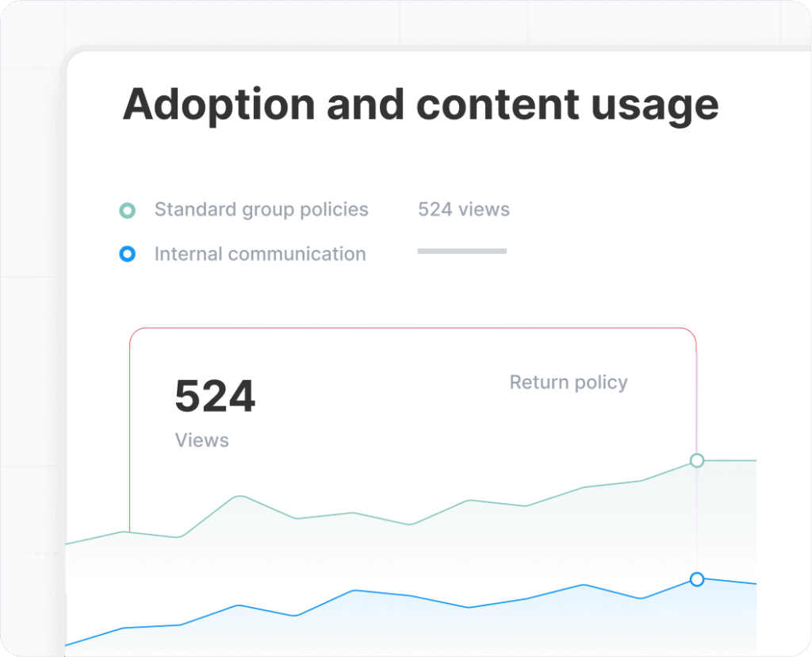Click the "524 views" text in legend

pyautogui.click(x=464, y=209)
